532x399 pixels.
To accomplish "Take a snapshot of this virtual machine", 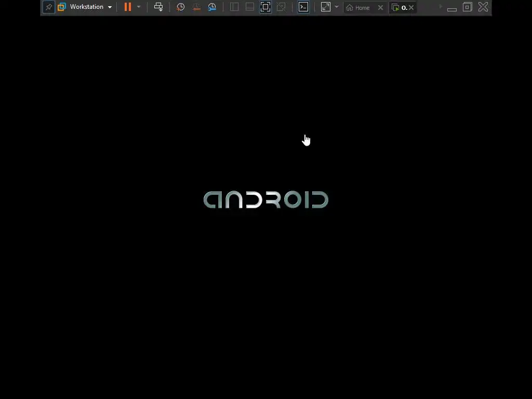I will pos(180,7).
